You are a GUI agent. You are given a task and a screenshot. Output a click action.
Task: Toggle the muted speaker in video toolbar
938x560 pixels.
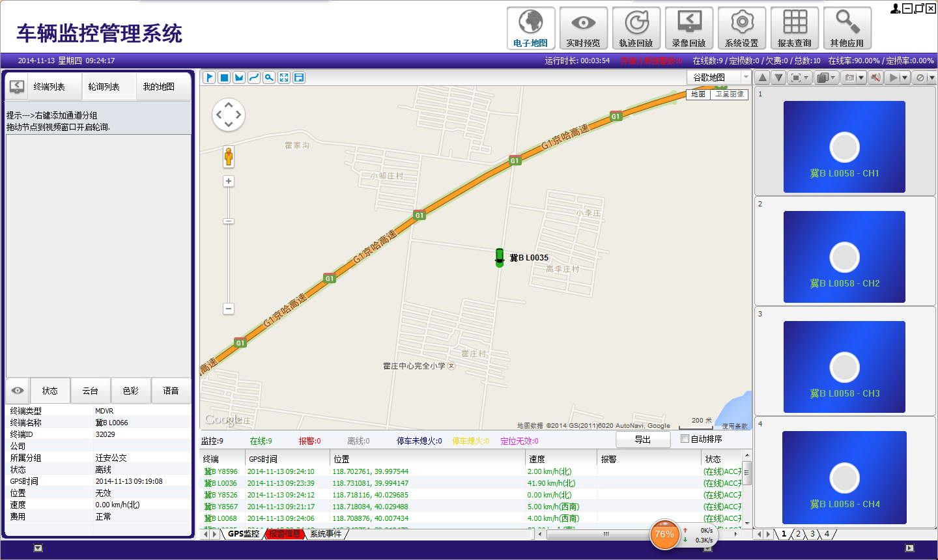875,77
